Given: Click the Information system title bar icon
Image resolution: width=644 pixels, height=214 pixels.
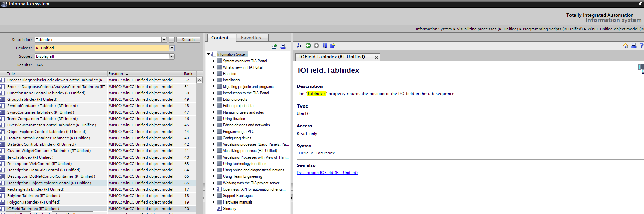Looking at the screenshot, I should click(x=4, y=4).
